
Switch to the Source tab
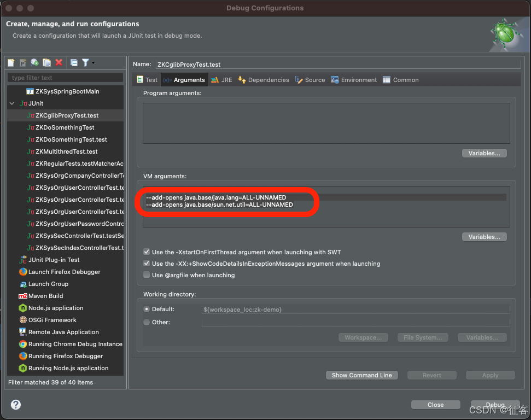(x=310, y=80)
